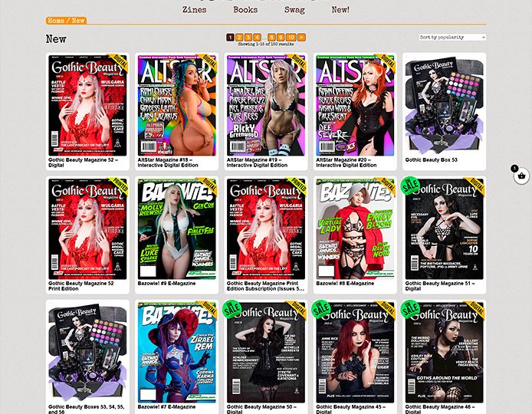Click SALE badge on Gothic Beauty Magazine 45
Screen dimensions: 532x414
tap(322, 310)
